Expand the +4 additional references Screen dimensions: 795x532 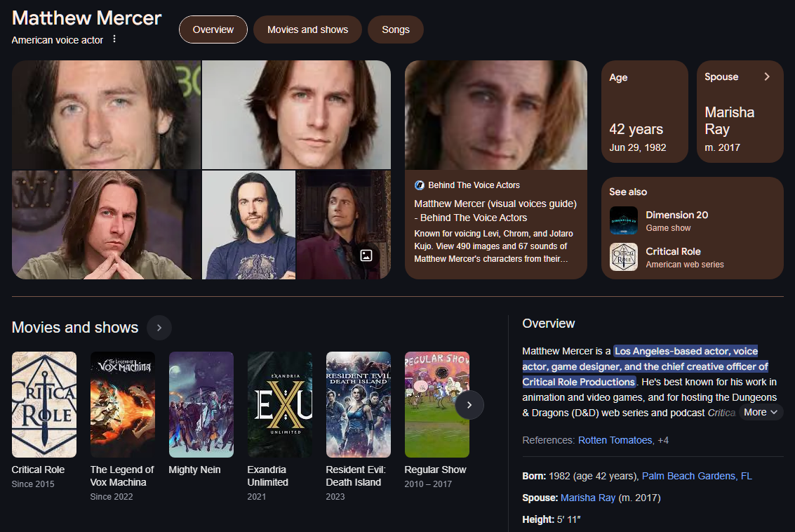click(x=663, y=440)
